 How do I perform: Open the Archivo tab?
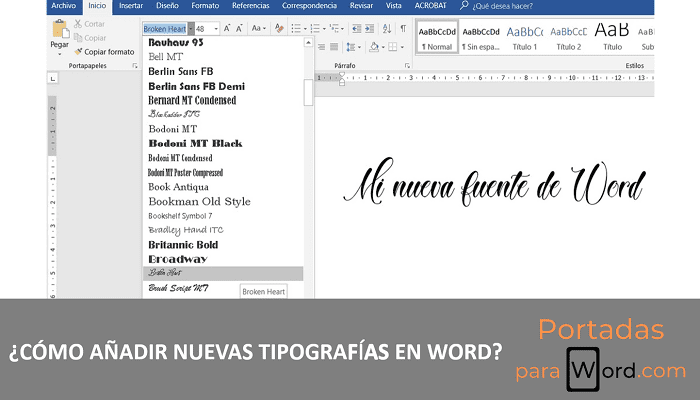click(x=63, y=6)
